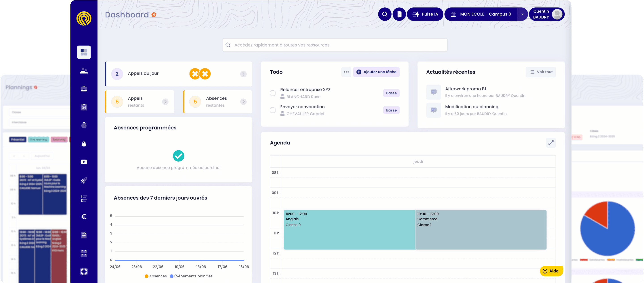Image resolution: width=644 pixels, height=283 pixels.
Task: Click Basse priority tag for Relancer entreprise
Action: pos(391,93)
